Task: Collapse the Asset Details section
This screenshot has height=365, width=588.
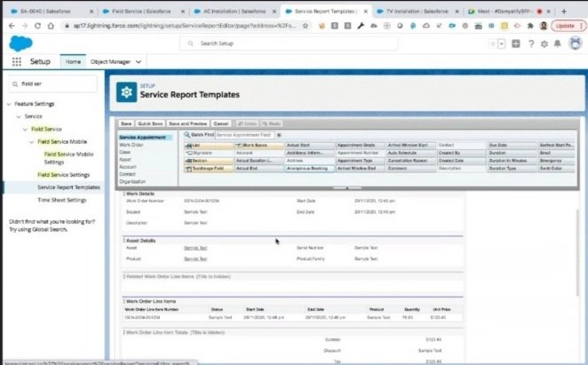Action: pos(124,241)
